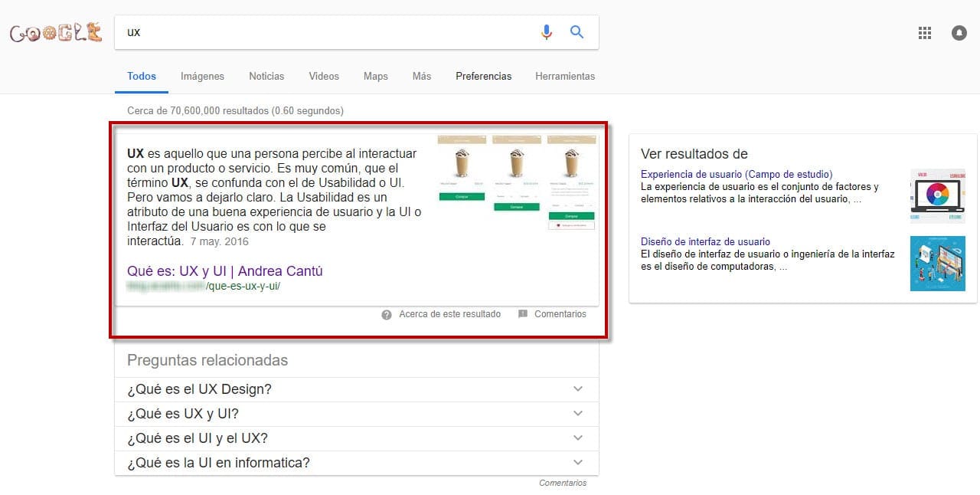The image size is (980, 495).
Task: Click the question mark icon near 'Acerca de este resultado'
Action: click(386, 314)
